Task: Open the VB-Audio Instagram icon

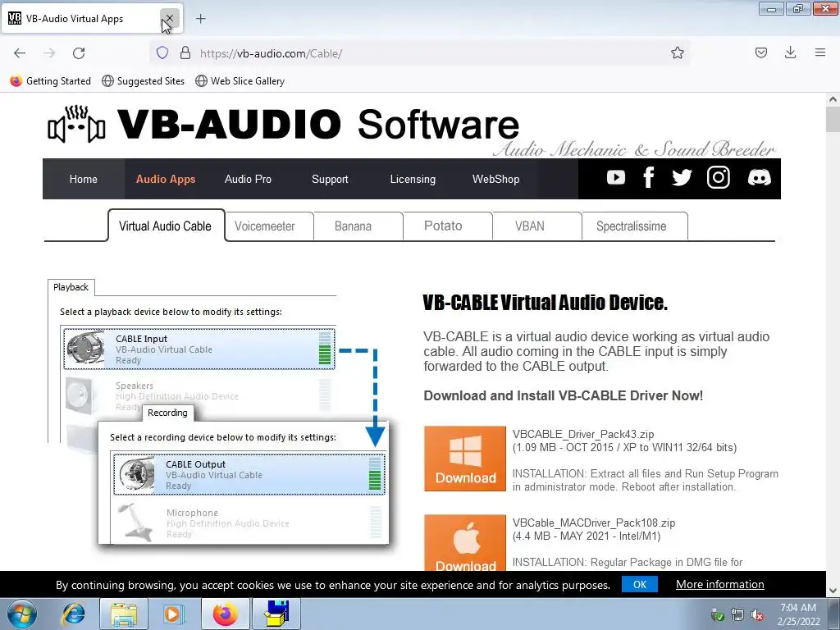Action: [x=718, y=177]
